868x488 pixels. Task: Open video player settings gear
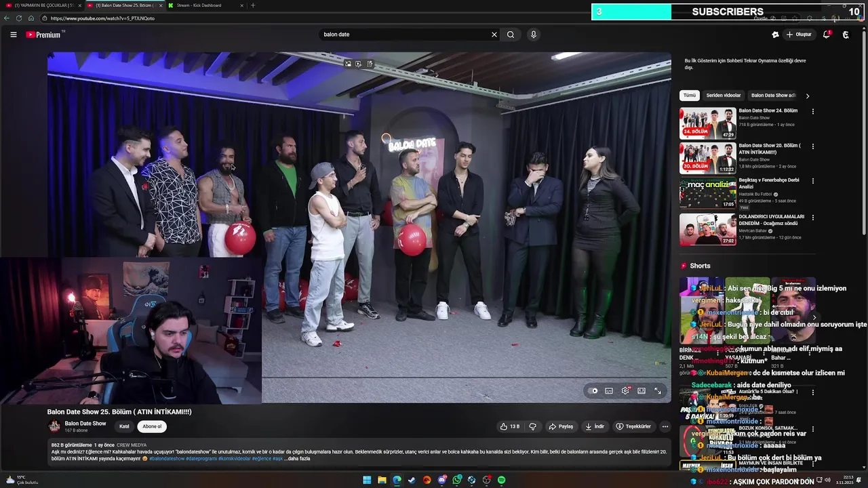coord(625,390)
